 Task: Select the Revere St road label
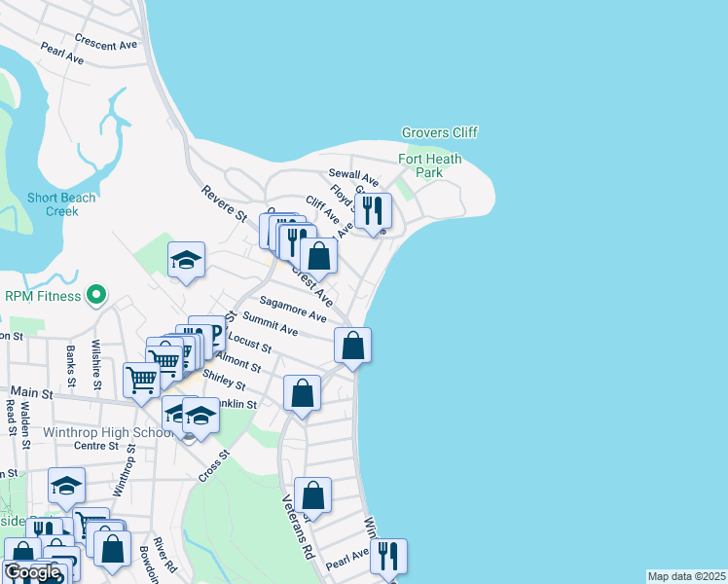click(225, 203)
